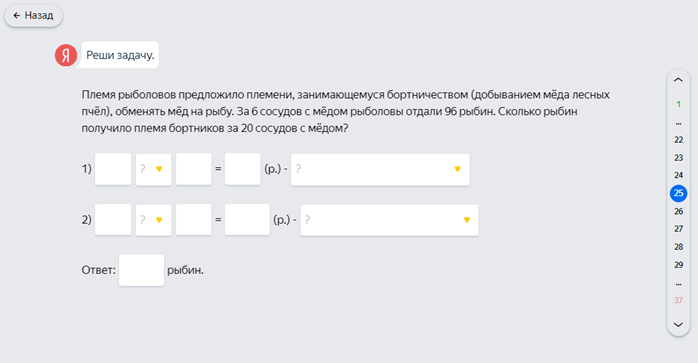Expand the explanation dropdown for step 2
The image size is (698, 363).
(390, 220)
